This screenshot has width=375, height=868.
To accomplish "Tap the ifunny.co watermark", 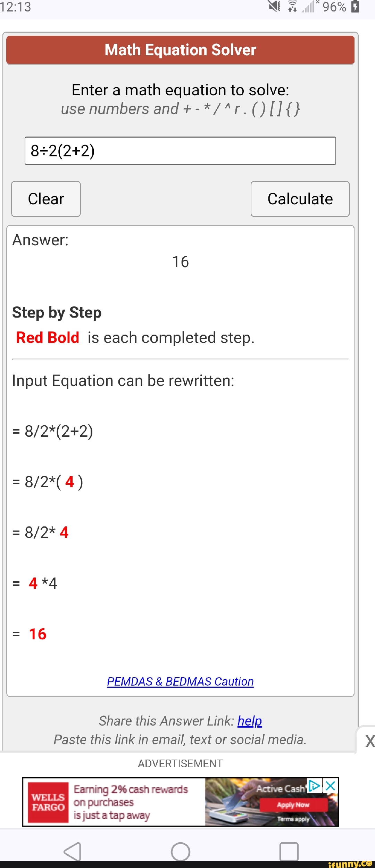I will point(350,863).
